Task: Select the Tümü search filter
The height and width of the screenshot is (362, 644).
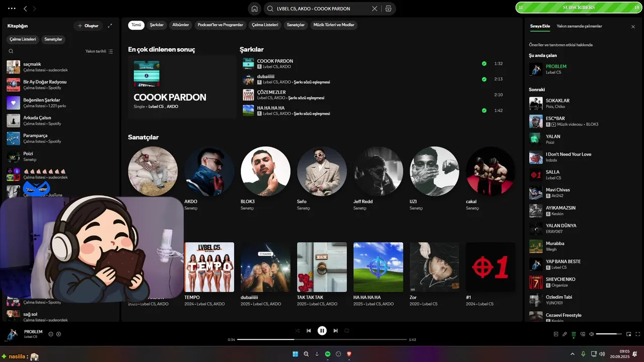Action: coord(136,25)
